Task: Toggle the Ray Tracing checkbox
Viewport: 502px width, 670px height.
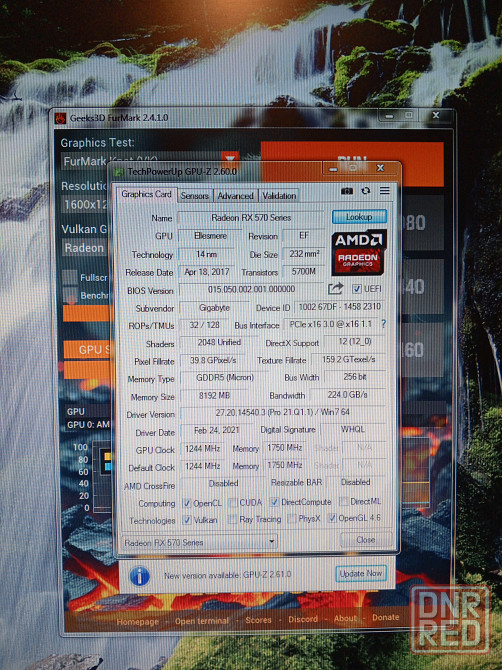Action: pos(232,520)
